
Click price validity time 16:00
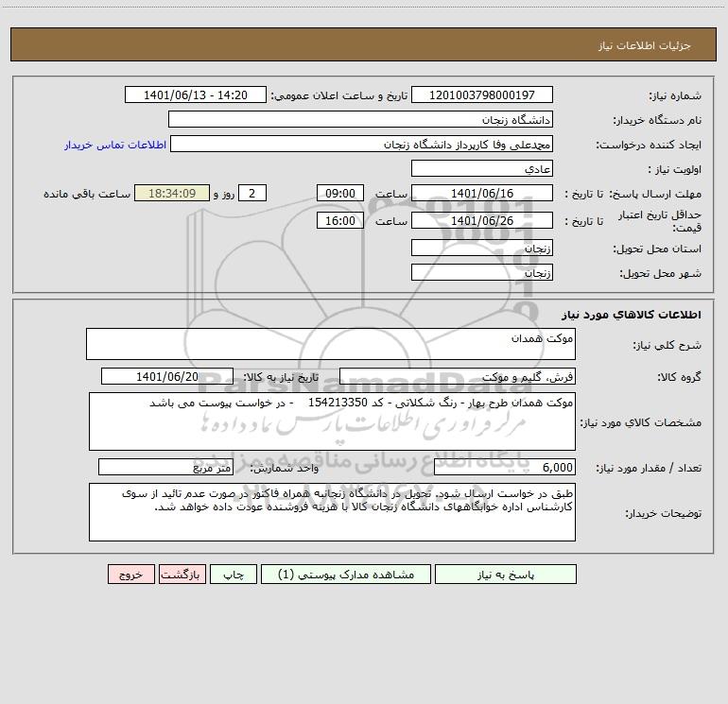pos(339,220)
